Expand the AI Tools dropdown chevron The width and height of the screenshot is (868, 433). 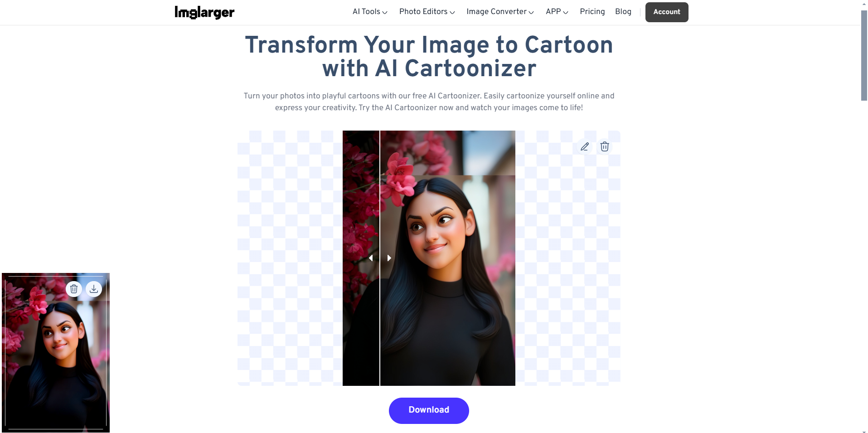(385, 13)
